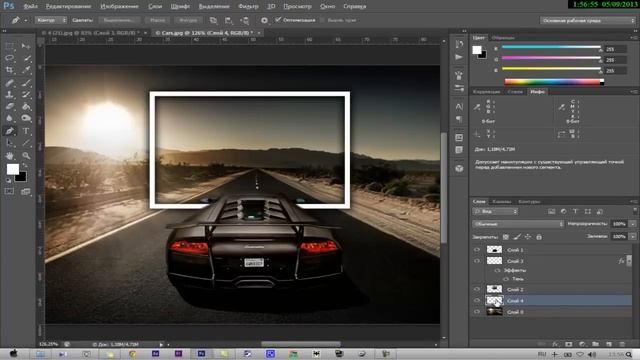Image resolution: width=640 pixels, height=360 pixels.
Task: Create a new layer group
Action: coord(595,344)
